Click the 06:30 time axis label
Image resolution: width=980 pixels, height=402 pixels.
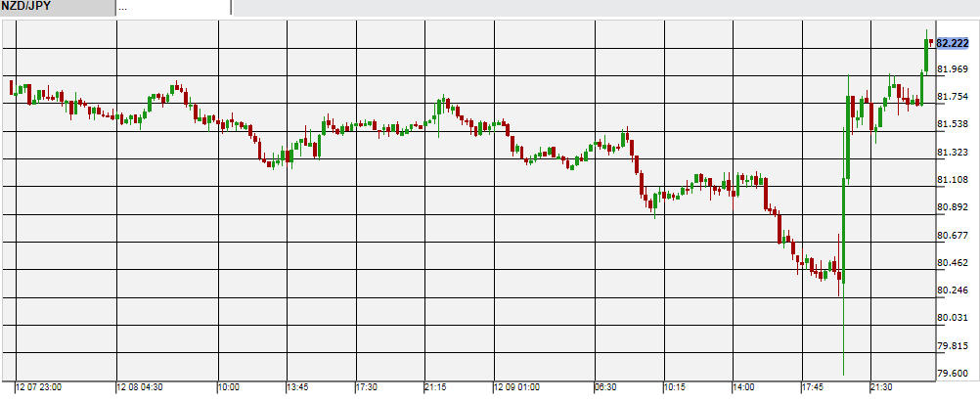pyautogui.click(x=606, y=387)
